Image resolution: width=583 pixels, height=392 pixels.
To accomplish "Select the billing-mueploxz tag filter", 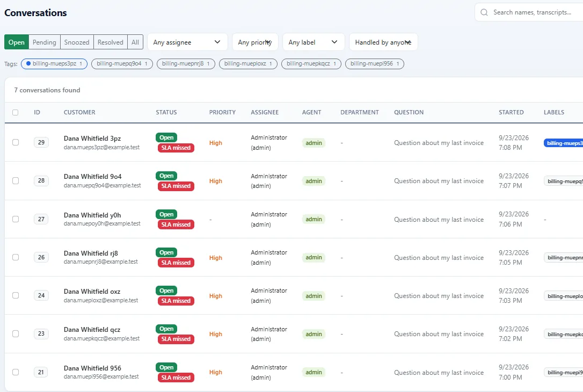I will [248, 63].
